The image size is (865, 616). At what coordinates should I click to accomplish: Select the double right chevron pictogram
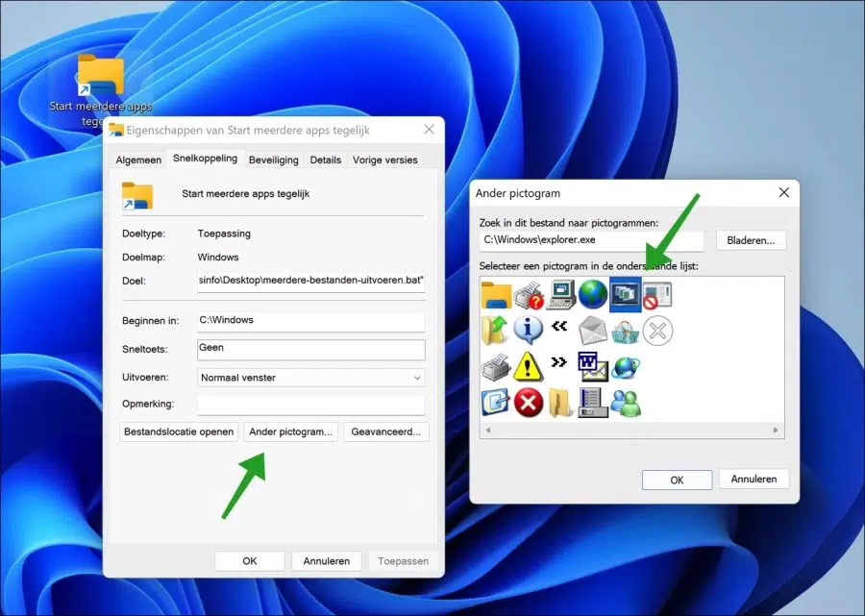[x=558, y=362]
